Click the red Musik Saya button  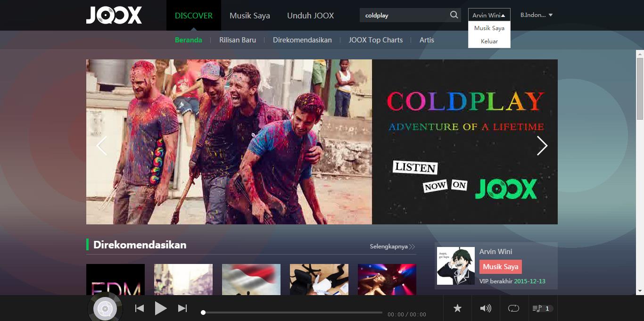tap(501, 267)
